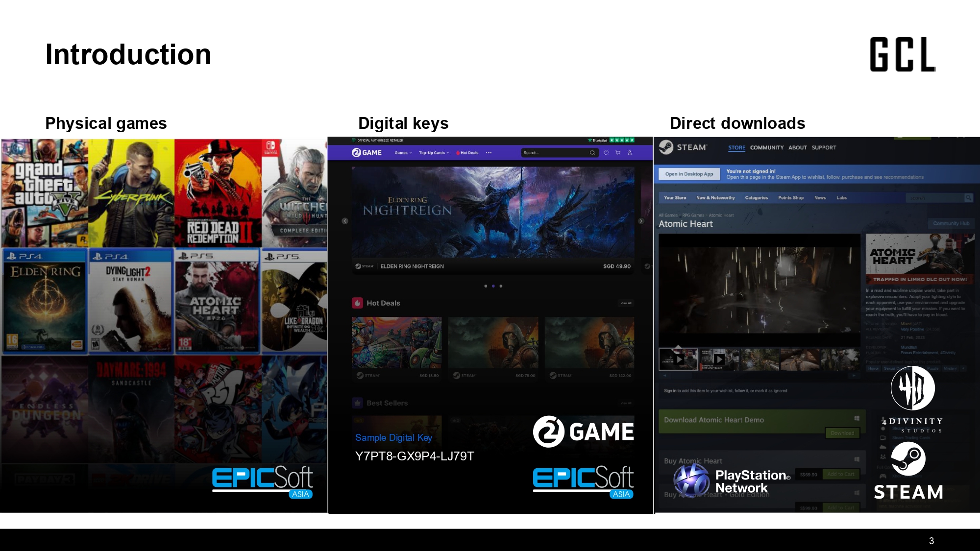Click the 2GAME logo in the purple navbar

pos(367,152)
